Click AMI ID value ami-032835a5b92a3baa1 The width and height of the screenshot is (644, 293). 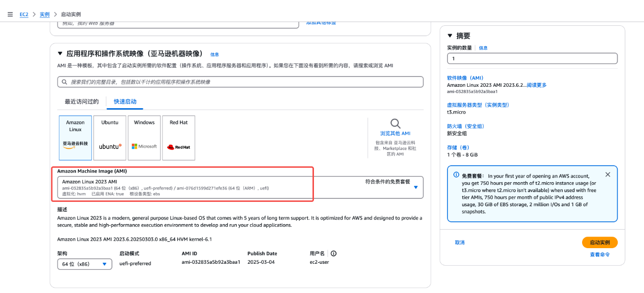click(211, 262)
